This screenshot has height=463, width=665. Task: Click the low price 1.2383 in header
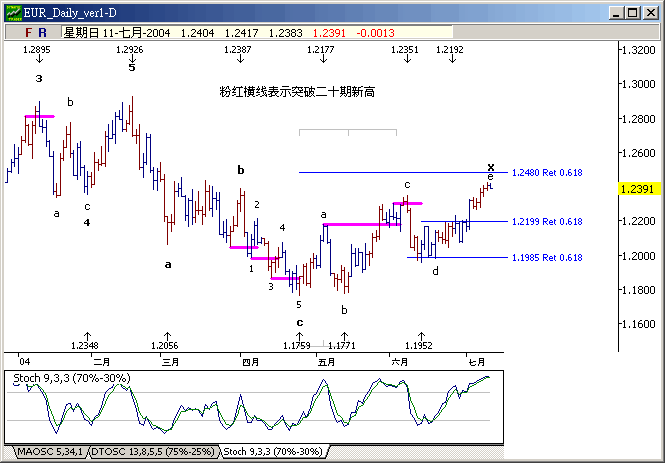tap(285, 33)
